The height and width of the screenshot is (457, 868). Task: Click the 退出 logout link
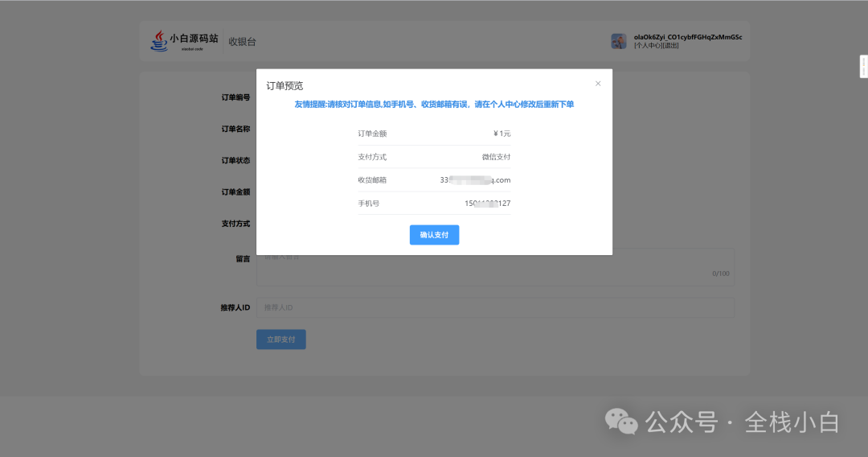(x=670, y=45)
